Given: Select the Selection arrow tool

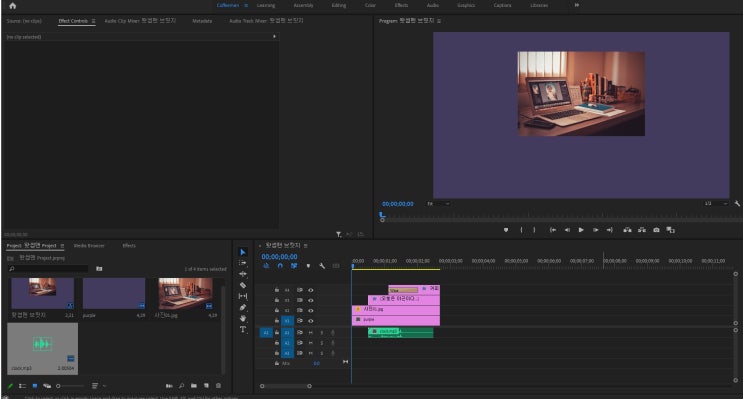Looking at the screenshot, I should (243, 252).
